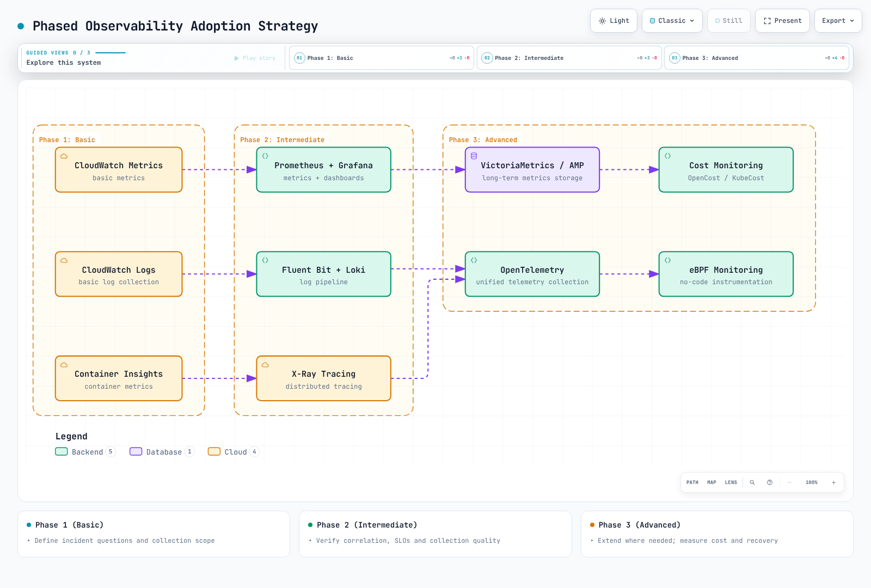Screen dimensions: 871x588
Task: Click Play story in guided views
Action: pos(255,58)
